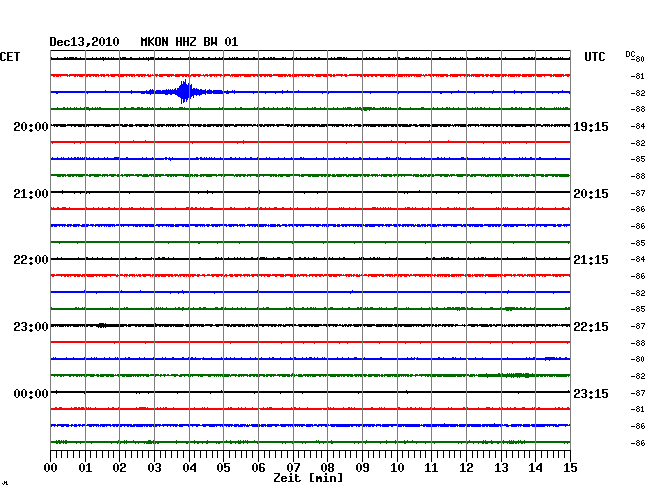This screenshot has height=494, width=650.
Task: Click minute tick label 08
Action: (x=327, y=468)
